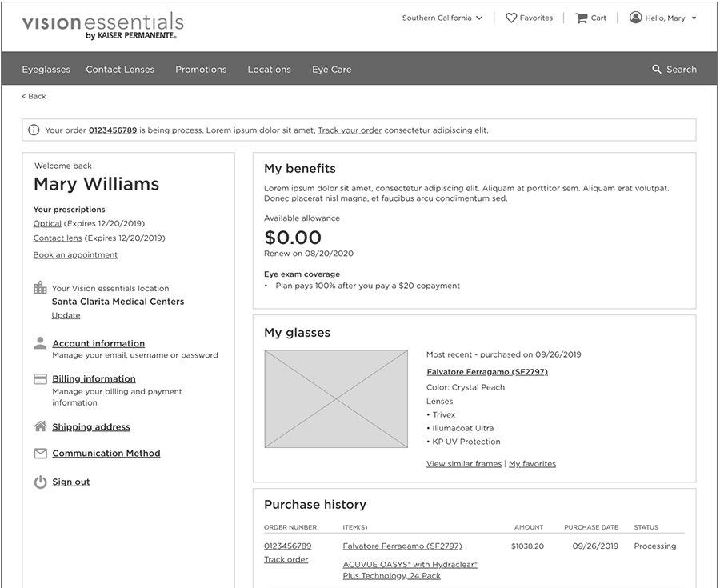This screenshot has width=720, height=588.
Task: Open the Hello, Mary account dropdown arrow
Action: click(x=694, y=18)
